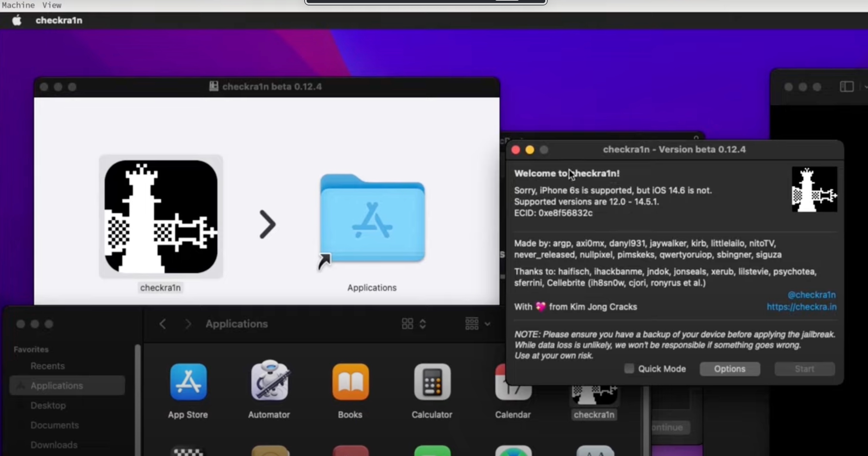868x456 pixels.
Task: Select Downloads in the Finder sidebar
Action: pos(54,445)
